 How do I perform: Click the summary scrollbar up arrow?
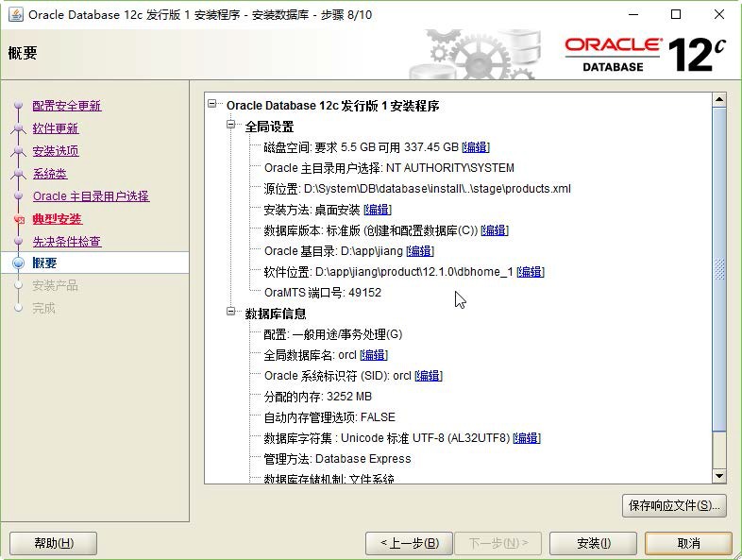point(719,99)
